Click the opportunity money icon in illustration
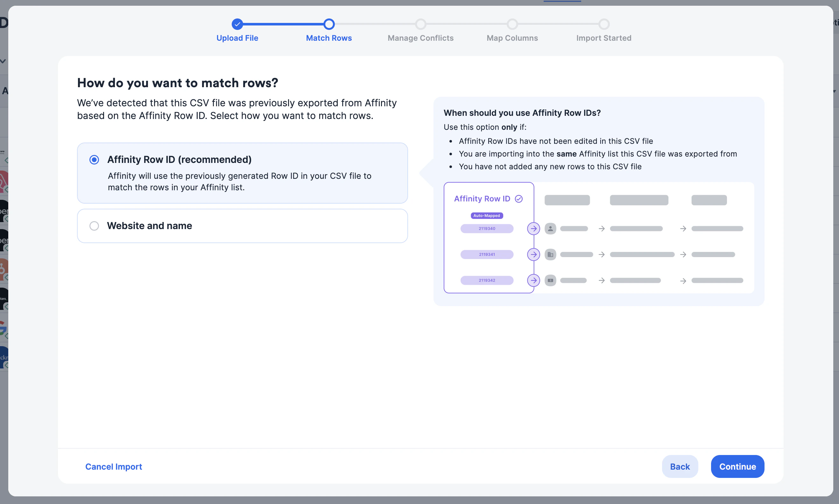This screenshot has height=504, width=839. click(550, 280)
